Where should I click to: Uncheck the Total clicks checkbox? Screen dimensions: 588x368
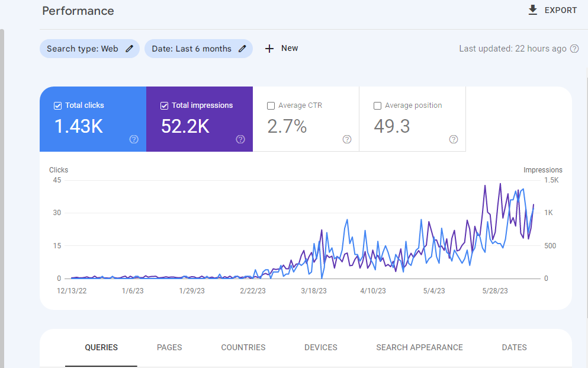58,106
